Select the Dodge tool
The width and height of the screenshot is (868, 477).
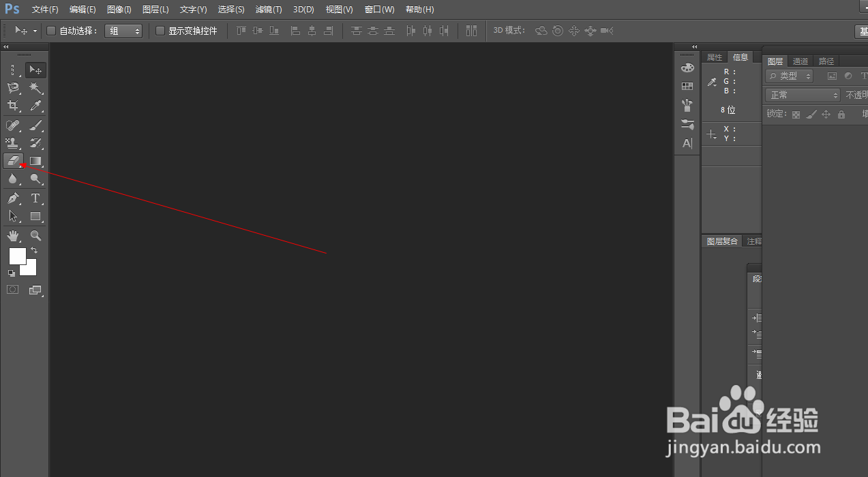pos(35,179)
